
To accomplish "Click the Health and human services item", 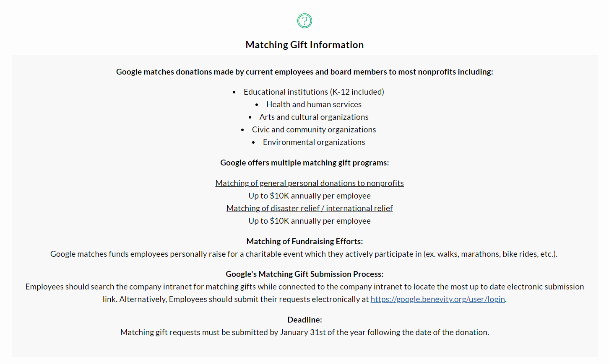I will tap(313, 104).
